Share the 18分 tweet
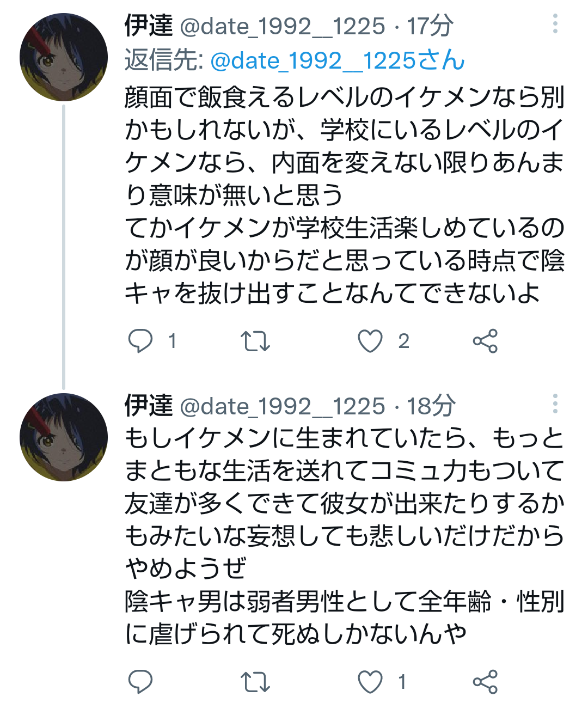The width and height of the screenshot is (588, 709). point(485,681)
